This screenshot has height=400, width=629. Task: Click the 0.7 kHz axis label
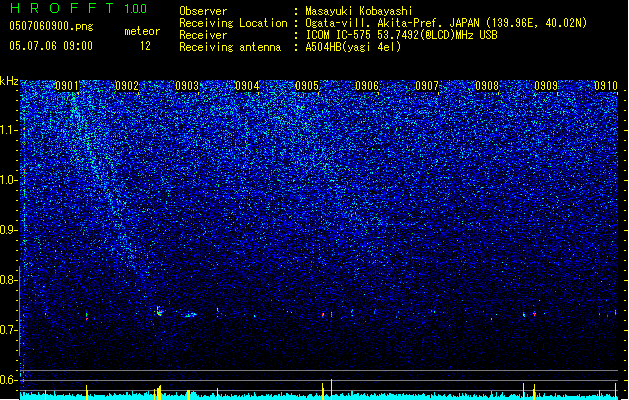[x=9, y=330]
